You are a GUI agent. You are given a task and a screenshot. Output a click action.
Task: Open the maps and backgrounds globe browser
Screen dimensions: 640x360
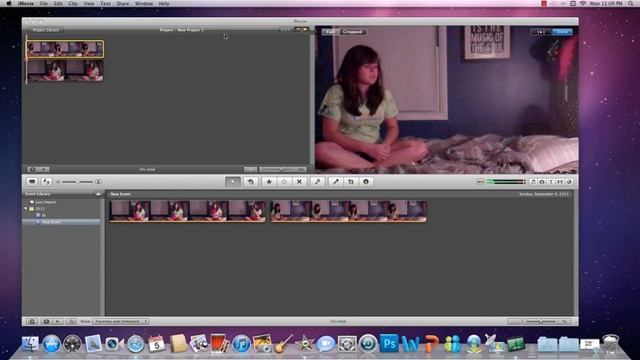click(569, 182)
